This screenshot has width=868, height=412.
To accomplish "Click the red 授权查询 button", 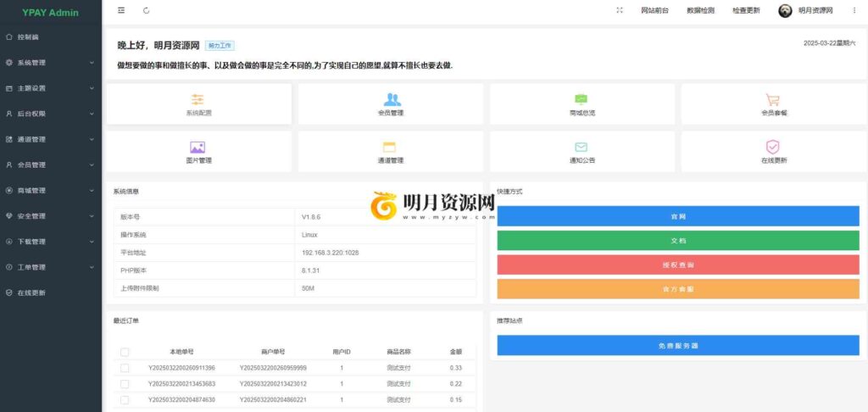I will coord(678,264).
